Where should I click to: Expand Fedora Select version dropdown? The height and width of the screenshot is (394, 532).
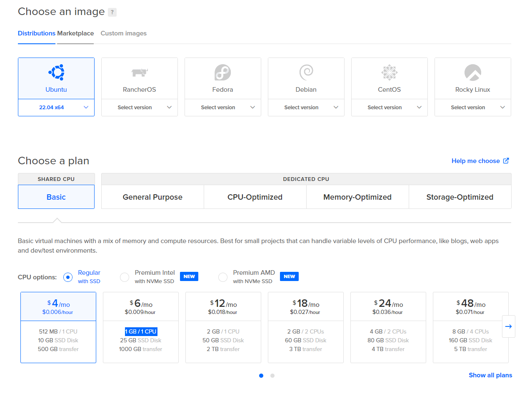[222, 108]
